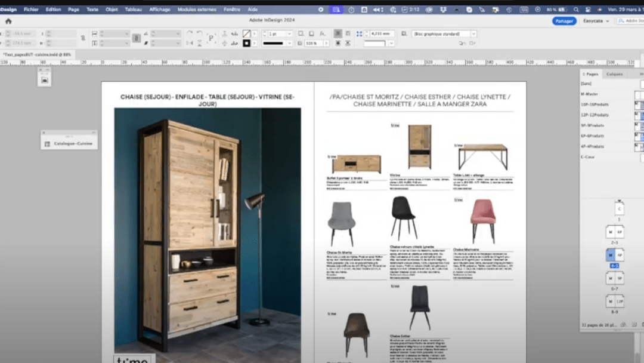
Task: Switch to the Calques panel tab
Action: 614,74
